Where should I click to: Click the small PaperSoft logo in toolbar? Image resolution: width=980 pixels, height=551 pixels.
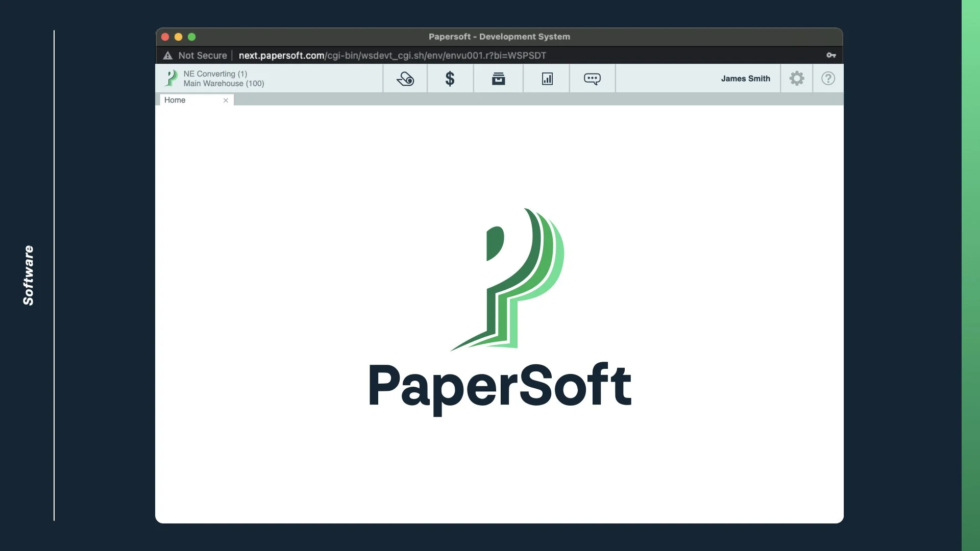point(171,79)
